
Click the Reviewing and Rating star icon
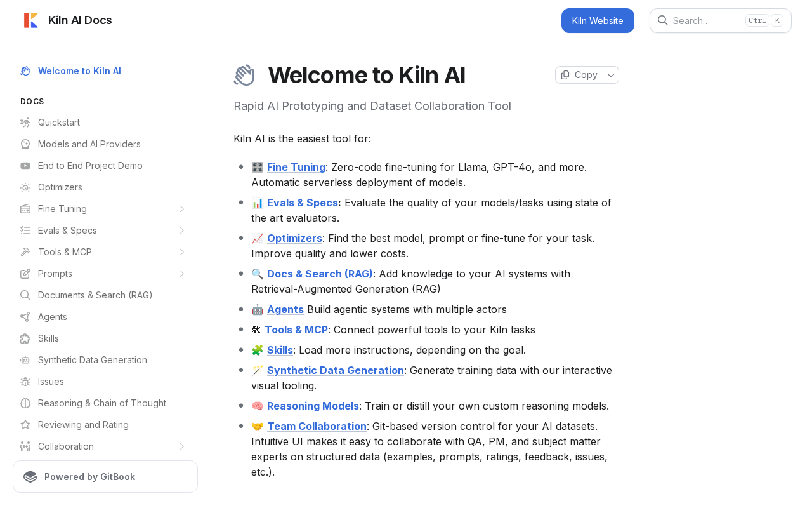(25, 425)
